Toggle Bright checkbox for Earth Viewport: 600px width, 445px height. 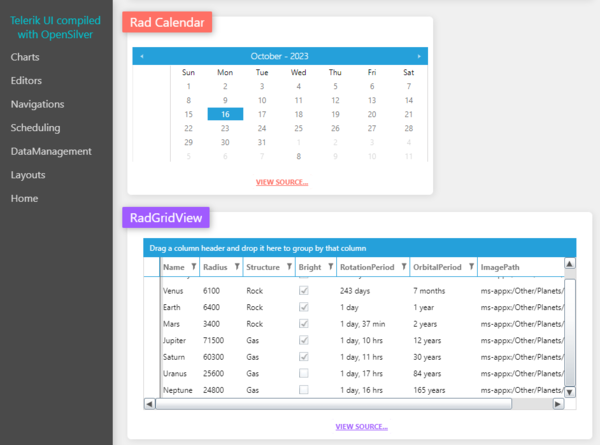coord(304,307)
